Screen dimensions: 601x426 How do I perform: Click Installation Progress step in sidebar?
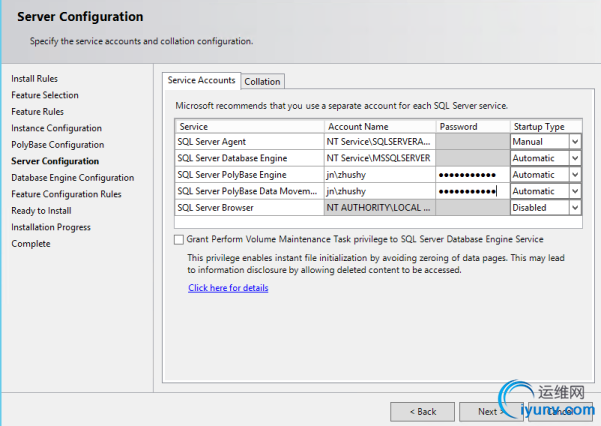[x=51, y=227]
